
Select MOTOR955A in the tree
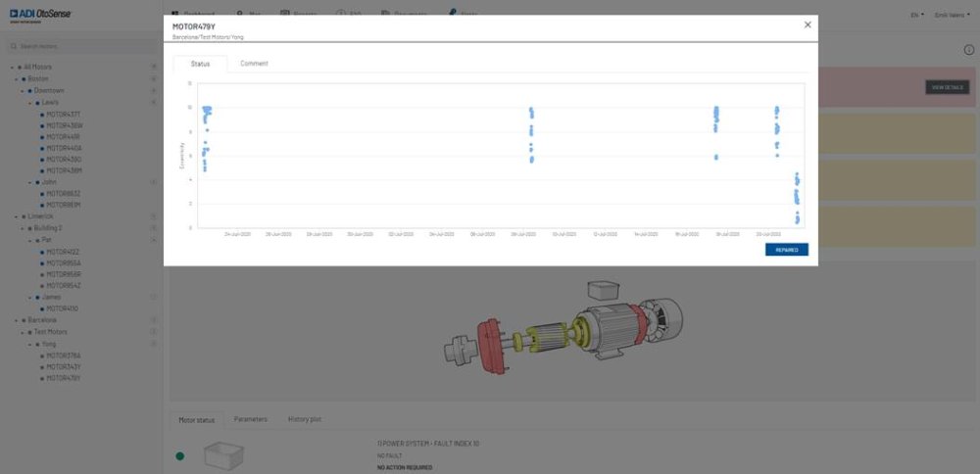point(63,262)
